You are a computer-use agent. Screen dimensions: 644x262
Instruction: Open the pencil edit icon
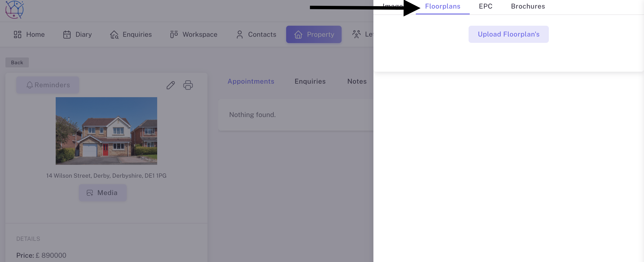click(170, 85)
